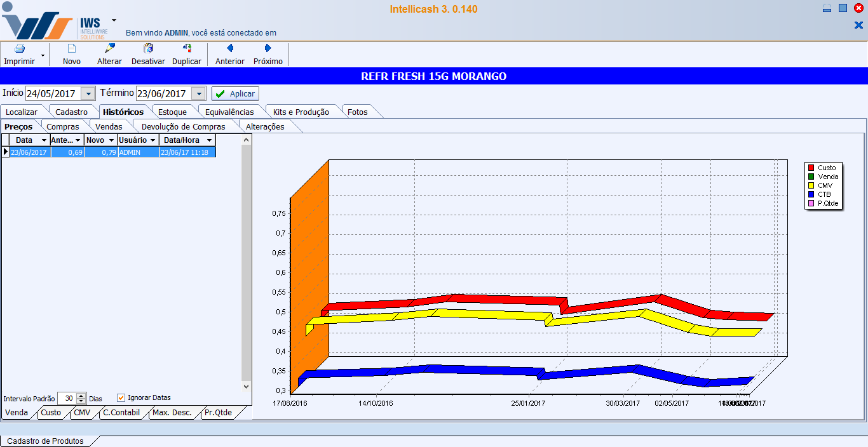Viewport: 868px width, 447px height.
Task: Show the Fotos tab
Action: click(x=358, y=112)
